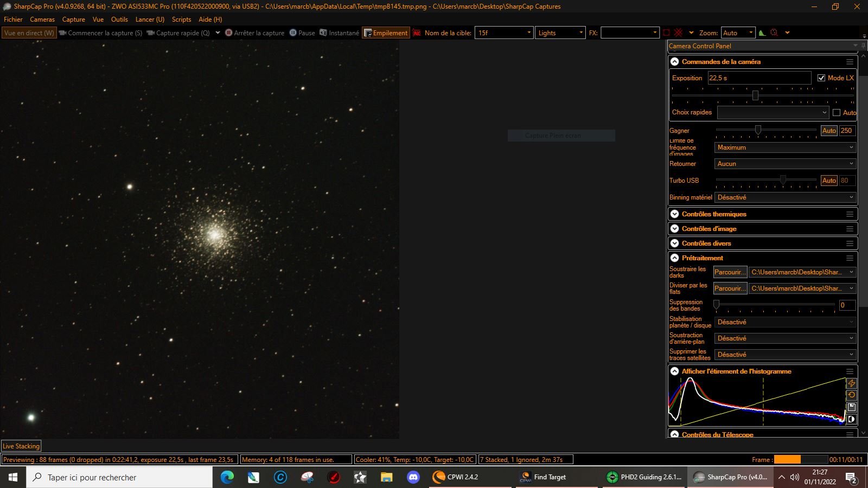This screenshot has height=488, width=868.
Task: Toggle the red reticule crosshair icon
Action: tap(678, 33)
